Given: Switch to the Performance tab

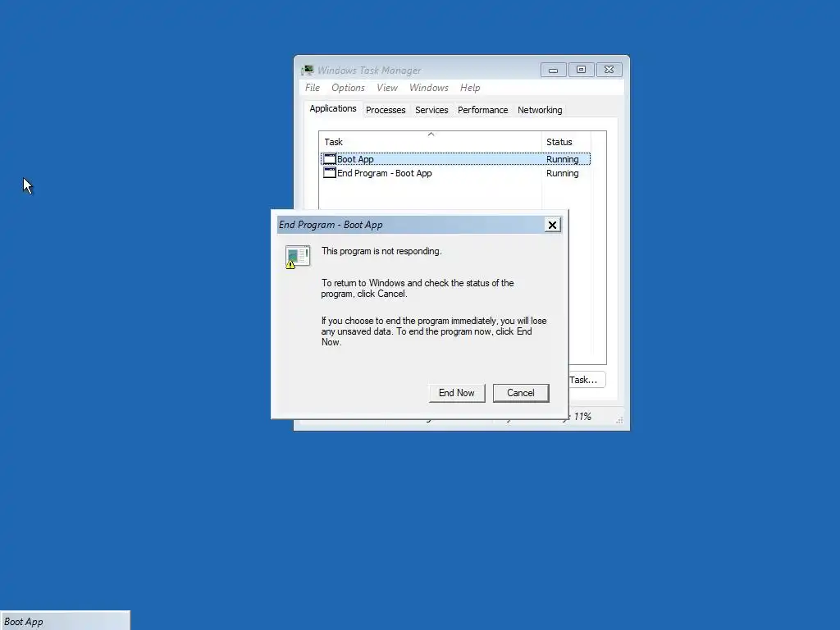Looking at the screenshot, I should pos(482,110).
